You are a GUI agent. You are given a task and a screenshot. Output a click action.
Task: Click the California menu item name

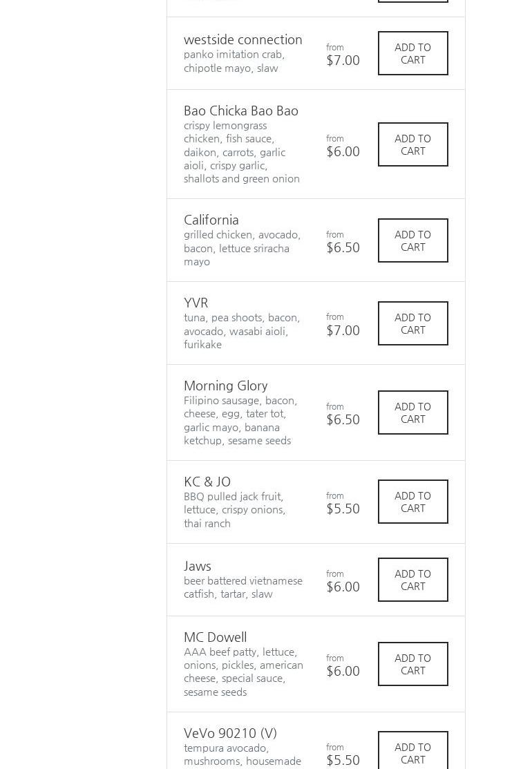(x=211, y=220)
